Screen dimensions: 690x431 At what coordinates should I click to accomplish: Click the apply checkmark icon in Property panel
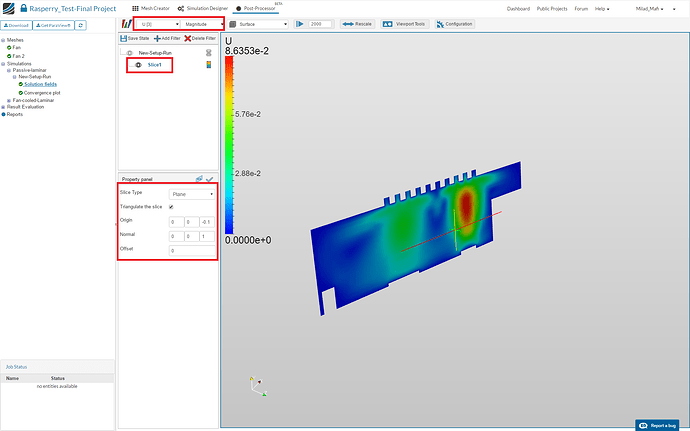(x=210, y=178)
